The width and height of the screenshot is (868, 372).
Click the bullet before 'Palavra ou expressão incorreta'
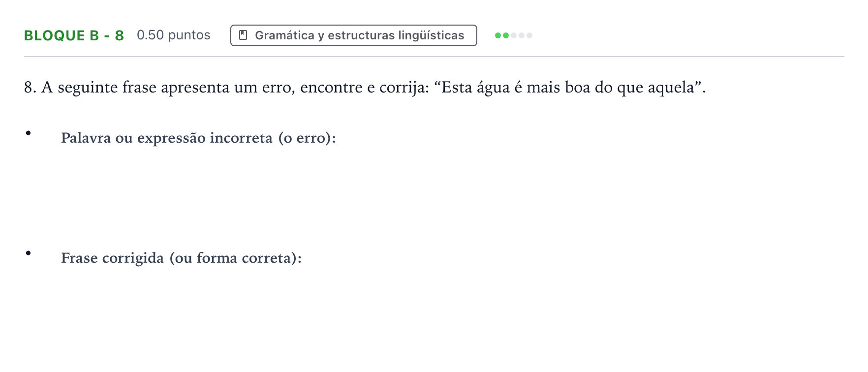(29, 133)
